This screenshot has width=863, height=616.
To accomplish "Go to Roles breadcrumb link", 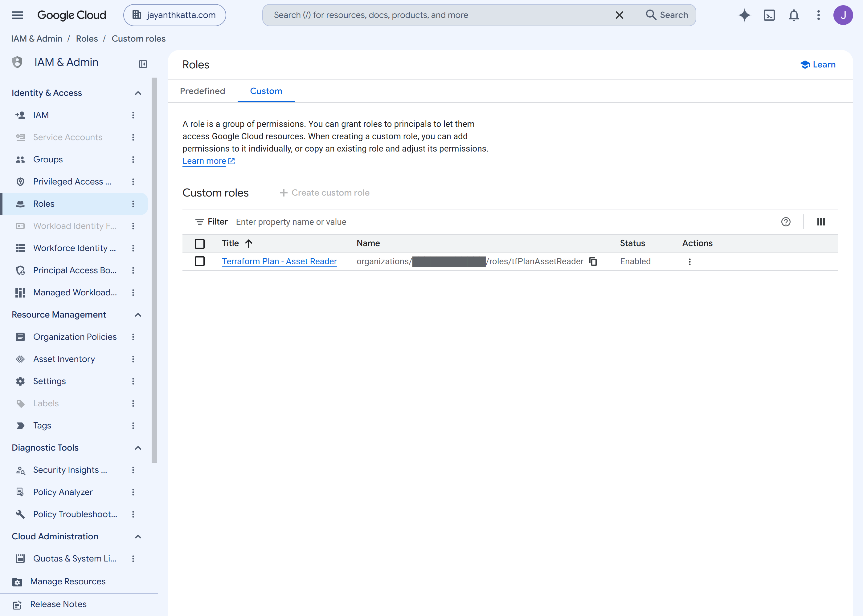I will pos(87,39).
